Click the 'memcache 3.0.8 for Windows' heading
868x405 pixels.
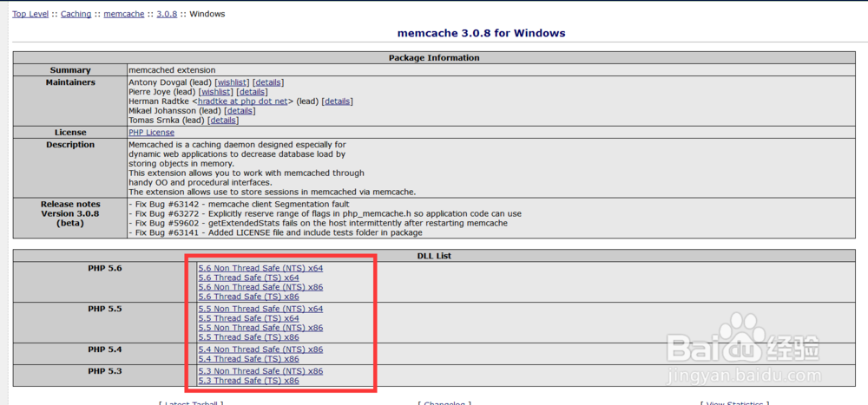(x=482, y=33)
